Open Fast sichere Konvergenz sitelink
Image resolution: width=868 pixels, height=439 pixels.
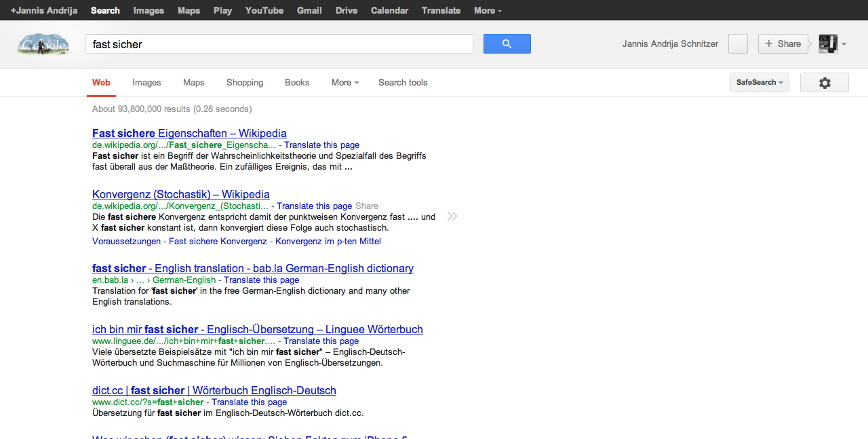pyautogui.click(x=218, y=242)
